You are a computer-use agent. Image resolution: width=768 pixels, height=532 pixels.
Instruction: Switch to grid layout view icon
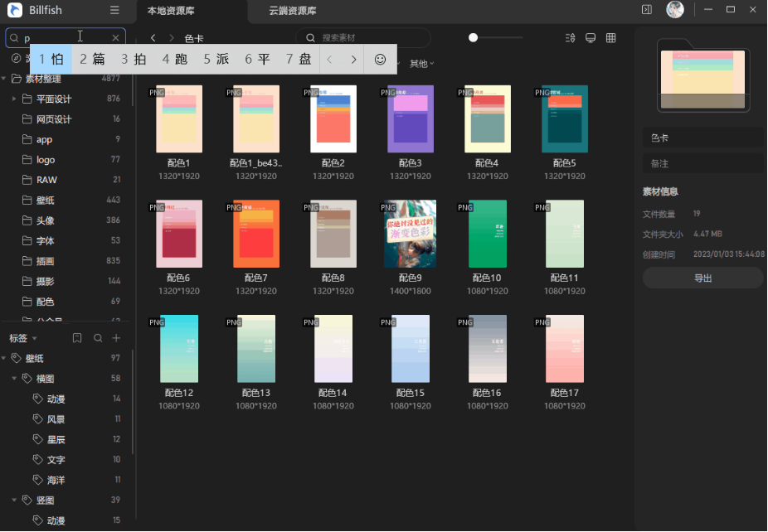(611, 38)
